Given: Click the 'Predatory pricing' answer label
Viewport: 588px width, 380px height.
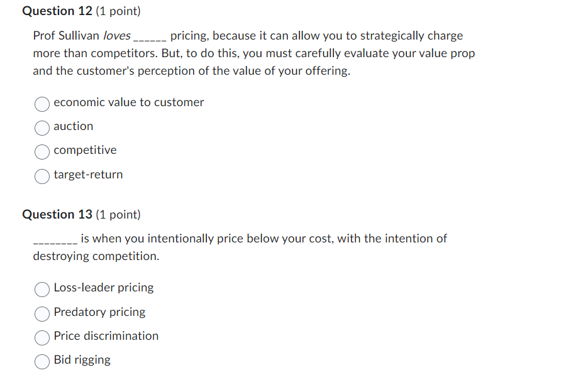Looking at the screenshot, I should pos(99,312).
